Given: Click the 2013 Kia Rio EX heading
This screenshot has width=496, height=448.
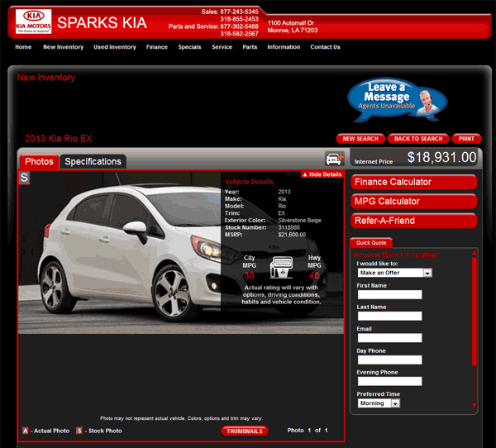Looking at the screenshot, I should (59, 138).
